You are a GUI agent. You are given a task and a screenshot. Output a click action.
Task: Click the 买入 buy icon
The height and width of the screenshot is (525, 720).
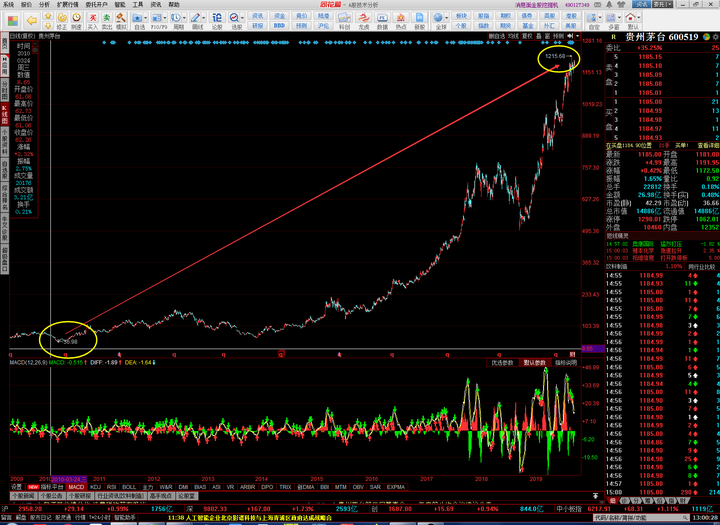pos(92,21)
